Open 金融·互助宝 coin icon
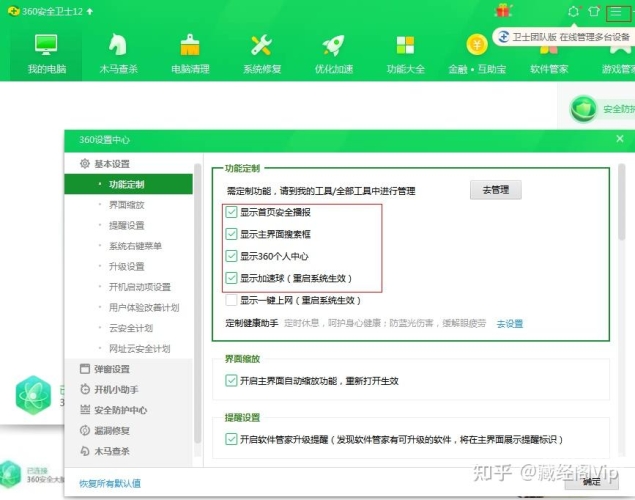 (477, 45)
